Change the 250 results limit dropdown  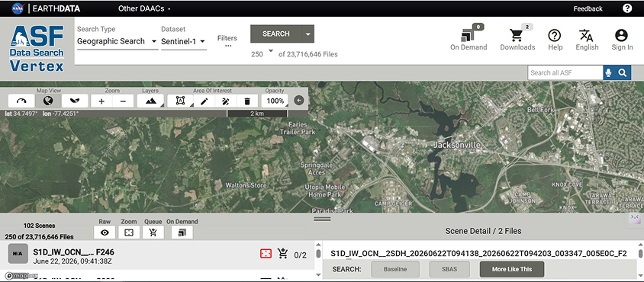[262, 53]
